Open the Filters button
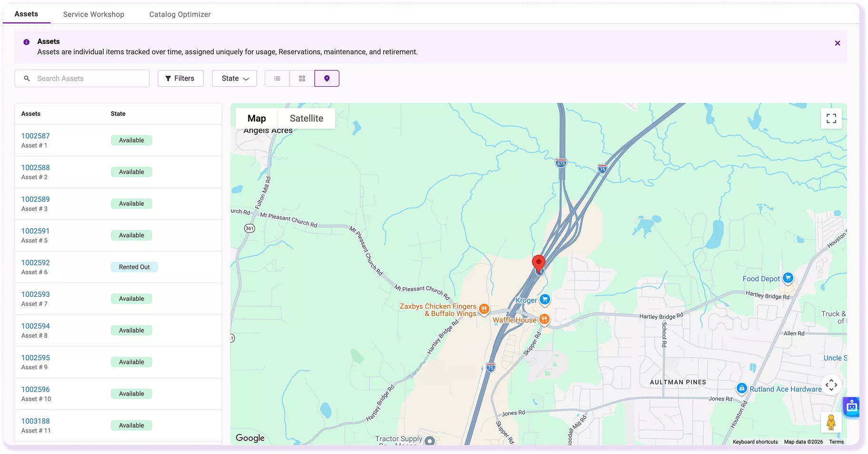This screenshot has width=868, height=454. (180, 79)
